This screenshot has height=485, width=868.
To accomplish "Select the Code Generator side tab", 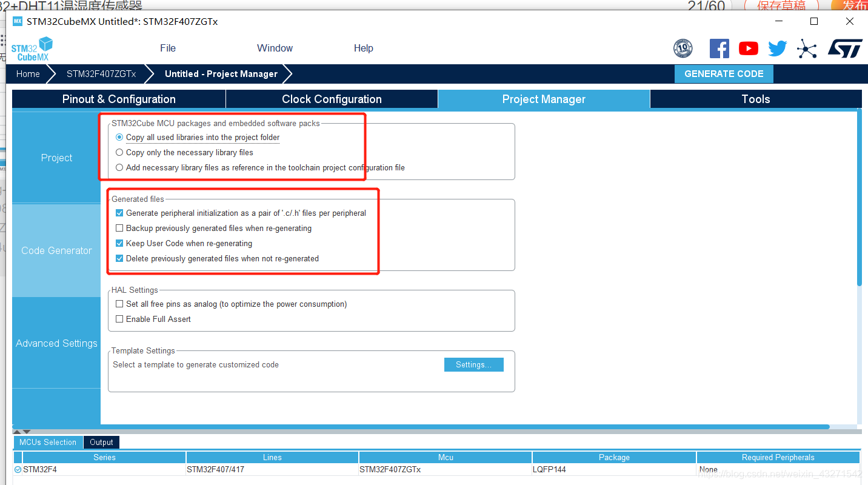I will (x=56, y=250).
